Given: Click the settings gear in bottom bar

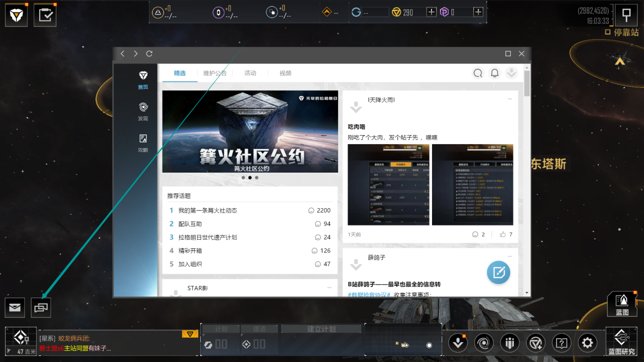Looking at the screenshot, I should (587, 343).
